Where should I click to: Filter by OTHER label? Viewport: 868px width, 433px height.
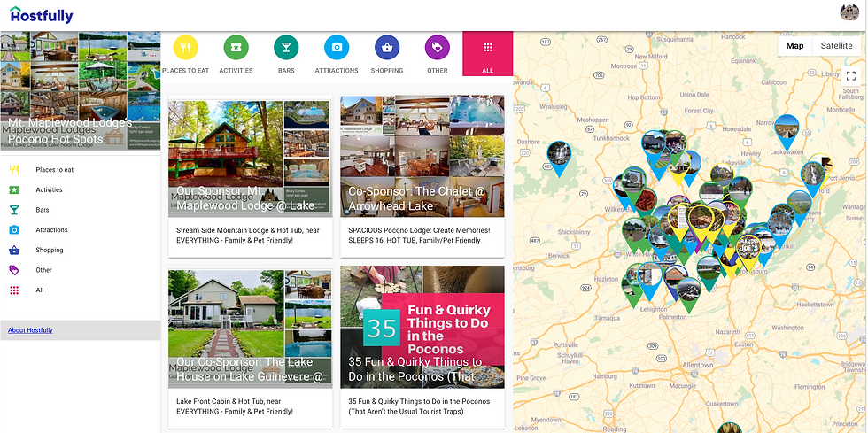click(438, 71)
